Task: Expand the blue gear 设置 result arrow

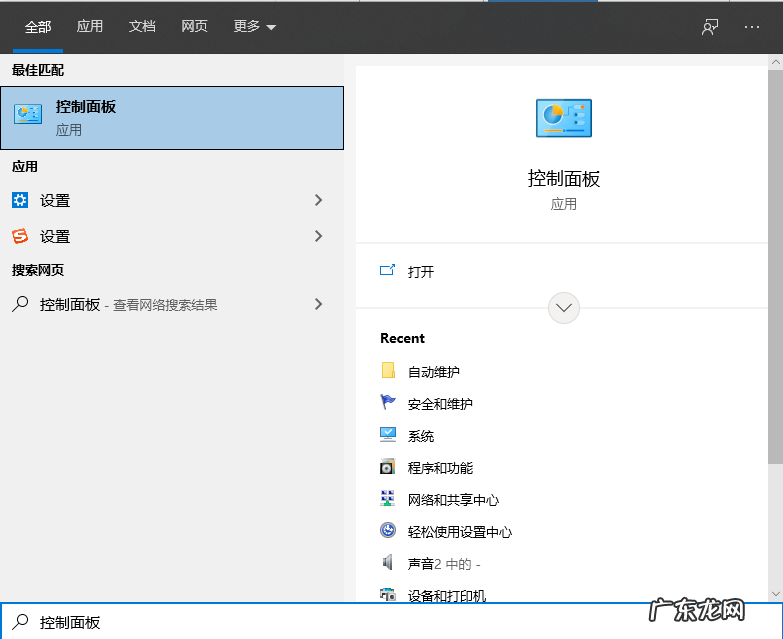Action: coord(319,200)
